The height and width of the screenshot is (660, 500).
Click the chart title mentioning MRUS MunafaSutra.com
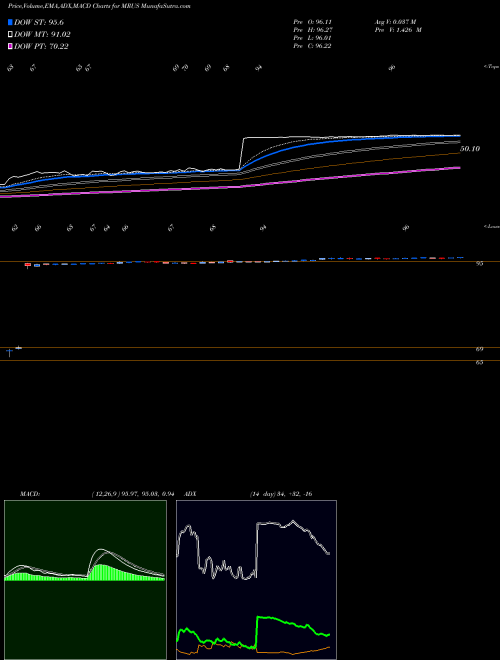99,7
